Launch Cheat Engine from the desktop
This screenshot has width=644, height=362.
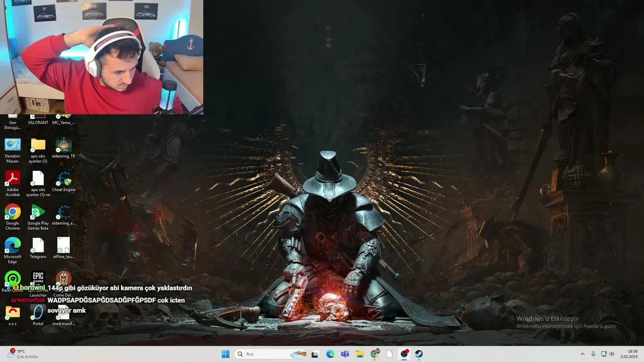(x=63, y=182)
